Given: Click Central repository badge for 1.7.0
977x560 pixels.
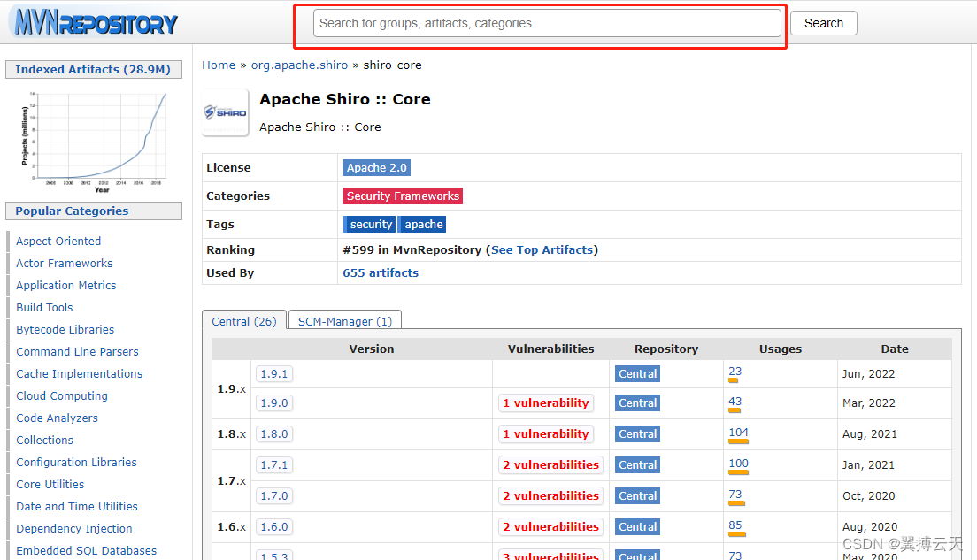Looking at the screenshot, I should click(x=637, y=495).
